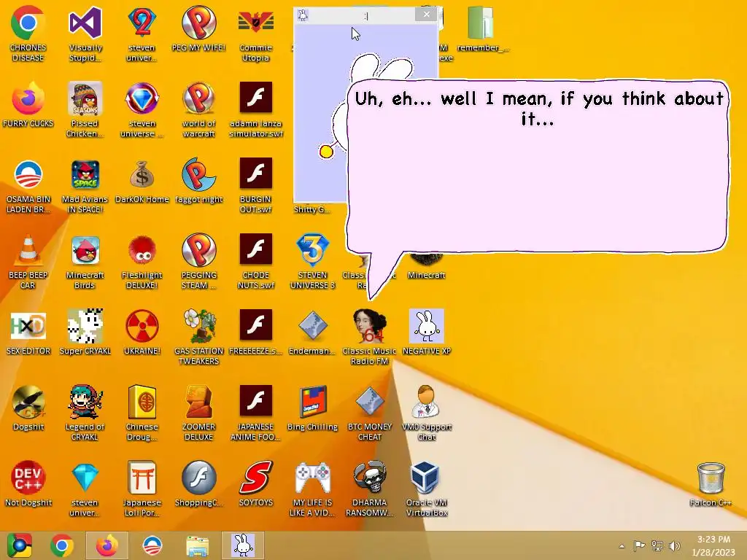Open the Not Dogshit Dev C++ icon
Image resolution: width=747 pixels, height=560 pixels.
click(x=28, y=478)
